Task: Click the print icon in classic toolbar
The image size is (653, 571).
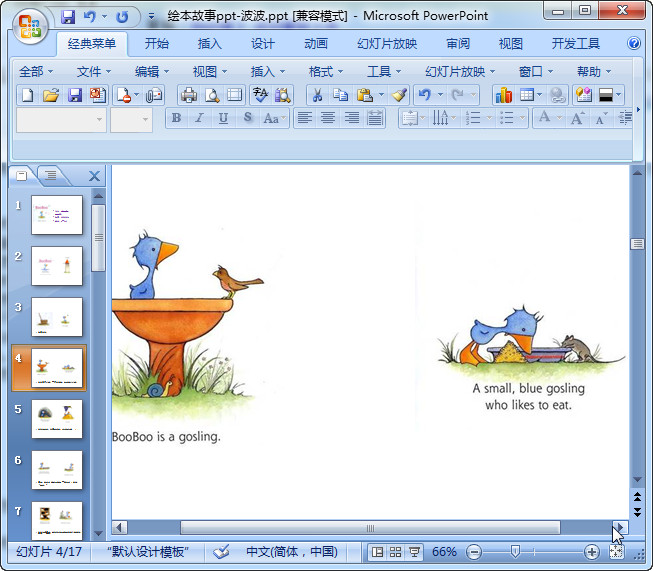Action: [x=188, y=95]
